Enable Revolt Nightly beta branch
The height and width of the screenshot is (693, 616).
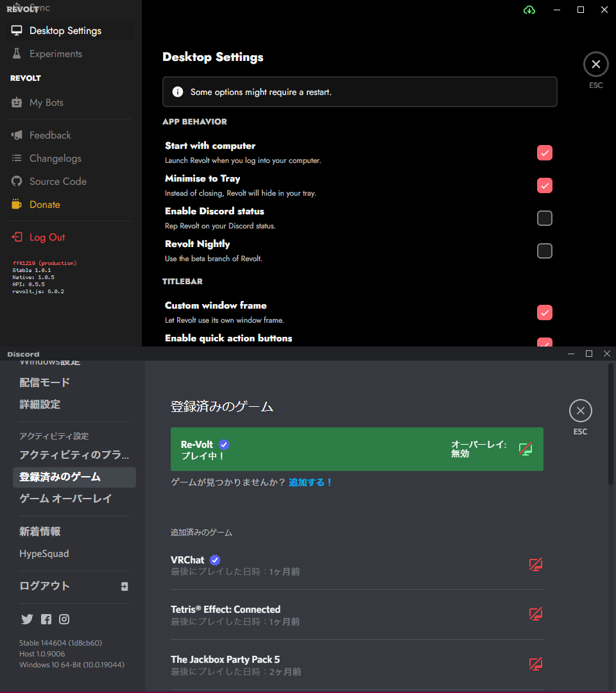[544, 251]
